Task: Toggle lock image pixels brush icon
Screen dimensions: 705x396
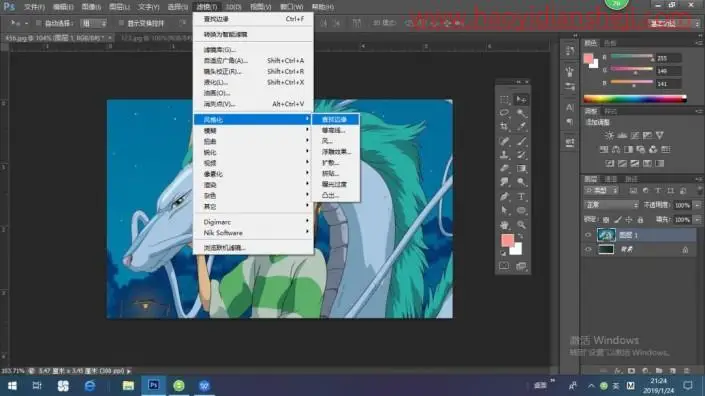Action: point(618,220)
